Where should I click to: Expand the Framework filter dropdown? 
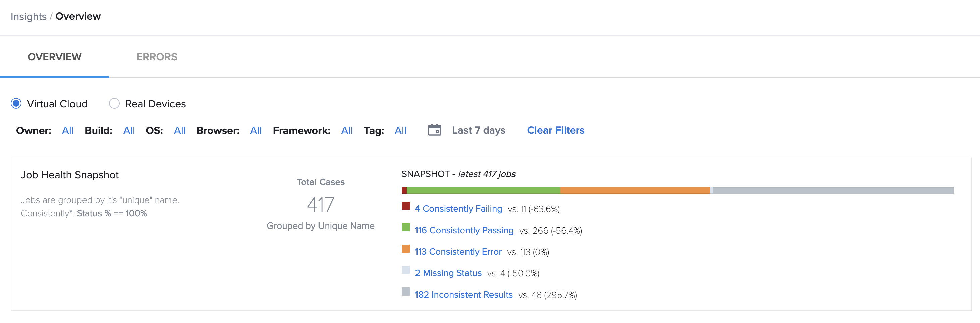pos(347,130)
